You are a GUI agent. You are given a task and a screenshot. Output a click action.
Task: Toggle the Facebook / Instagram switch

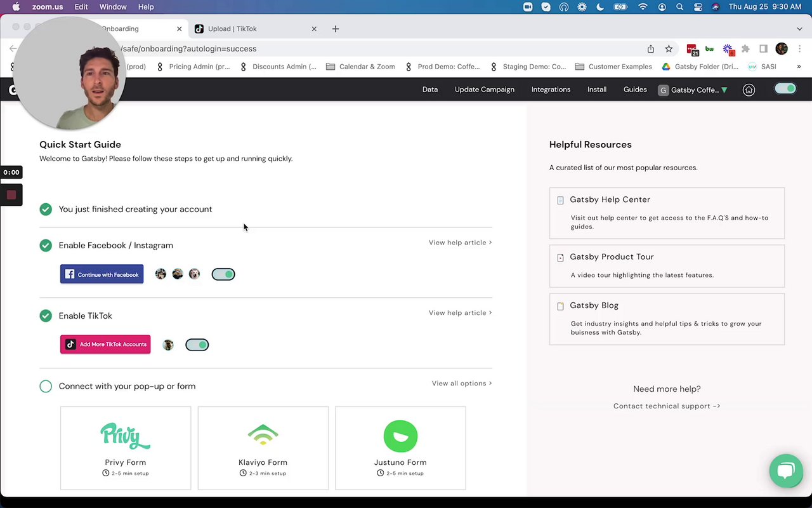[x=223, y=274]
